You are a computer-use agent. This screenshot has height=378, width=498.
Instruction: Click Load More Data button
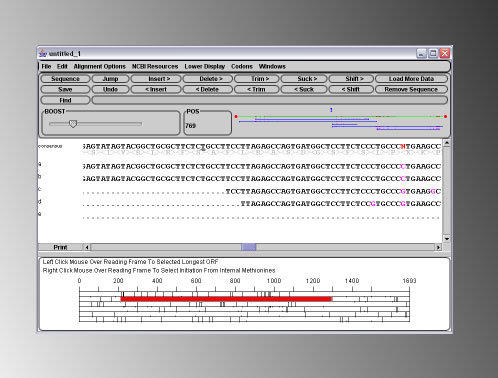[x=411, y=79]
